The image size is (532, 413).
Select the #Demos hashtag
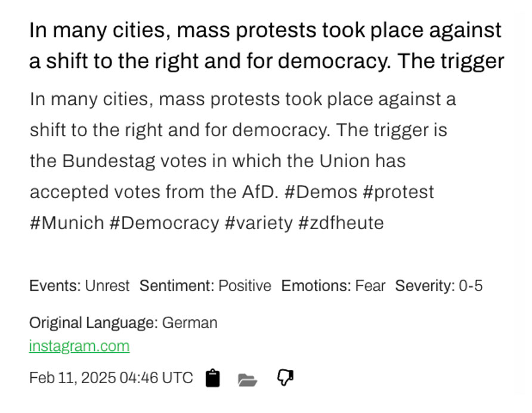[321, 192]
